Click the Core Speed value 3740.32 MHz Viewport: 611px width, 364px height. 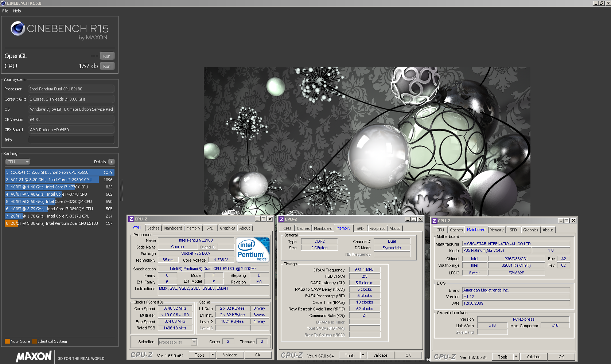[x=175, y=308]
